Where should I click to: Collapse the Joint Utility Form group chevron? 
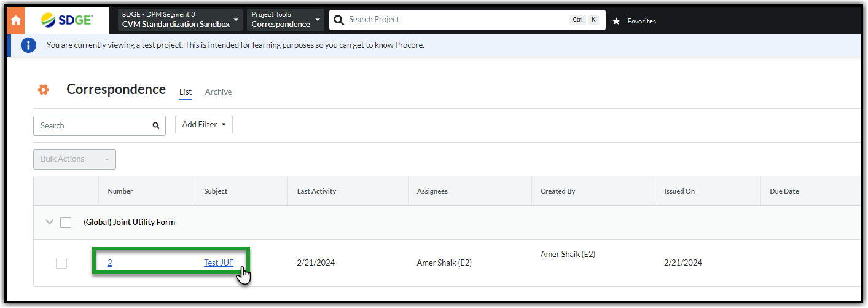50,223
